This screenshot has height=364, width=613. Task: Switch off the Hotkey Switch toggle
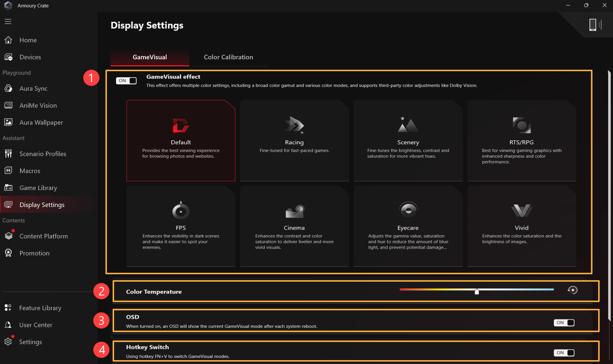pos(564,353)
